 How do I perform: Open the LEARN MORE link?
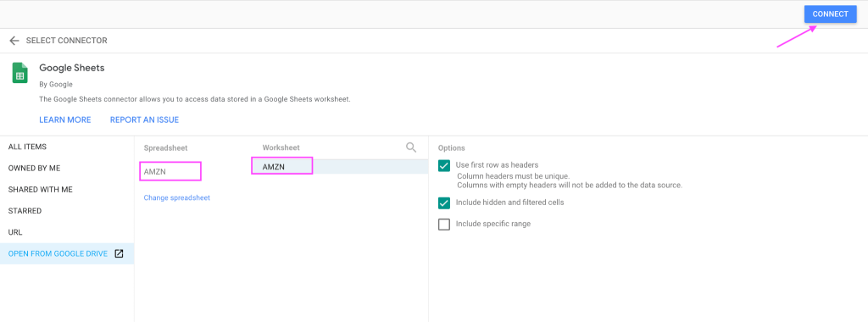pos(64,119)
